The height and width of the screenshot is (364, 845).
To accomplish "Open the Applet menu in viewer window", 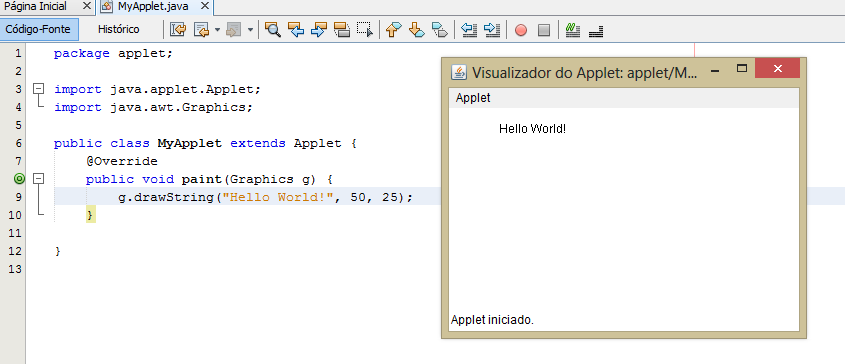I will (x=473, y=98).
